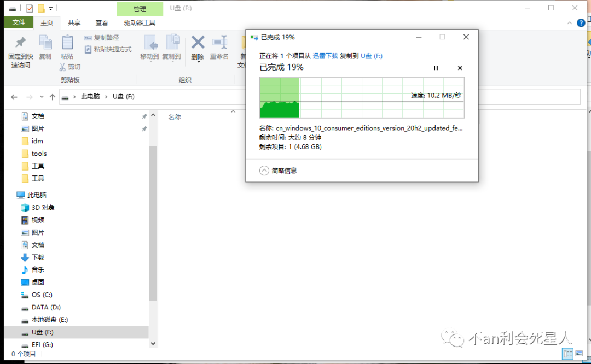Select the EFI (G:) drive
This screenshot has width=591, height=364.
point(42,345)
